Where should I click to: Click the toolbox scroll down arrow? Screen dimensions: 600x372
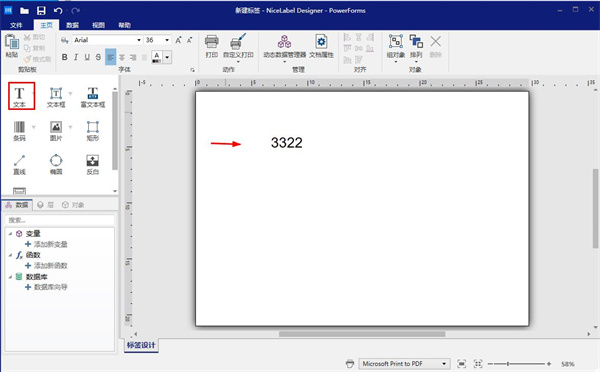coord(115,191)
